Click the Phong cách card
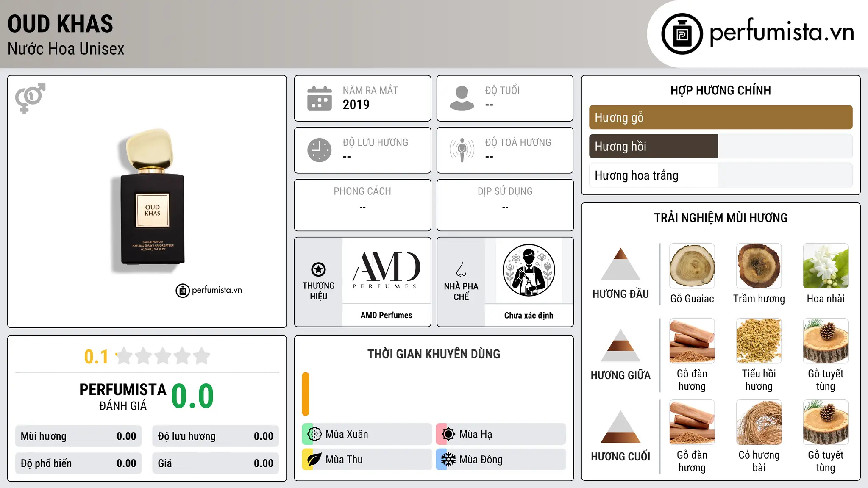The height and width of the screenshot is (488, 868). point(362,205)
